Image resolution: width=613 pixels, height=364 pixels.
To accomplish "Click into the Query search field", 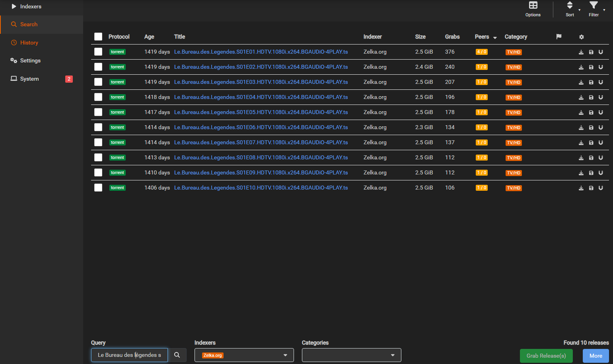I will (129, 355).
